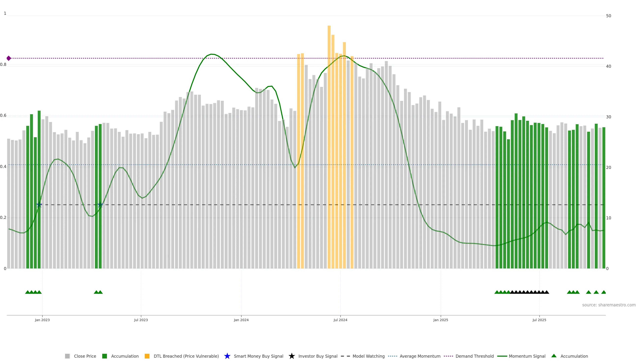
Task: Click the green triangle Accumulation legend icon
Action: (x=554, y=356)
